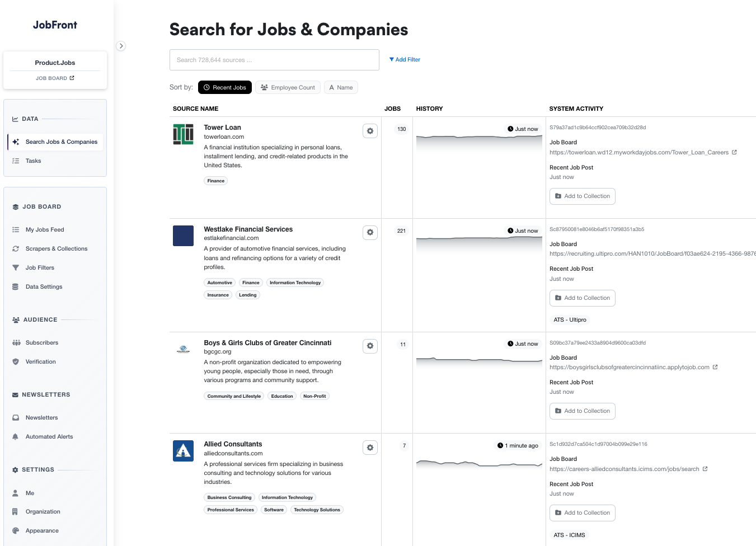Switch sorting to Employee Count
Image resolution: width=756 pixels, height=546 pixels.
tap(288, 87)
